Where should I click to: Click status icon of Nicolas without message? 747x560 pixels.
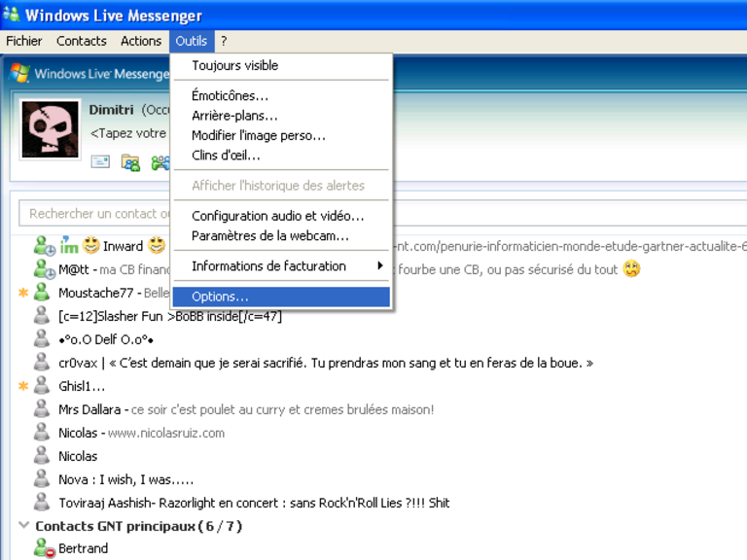(42, 455)
